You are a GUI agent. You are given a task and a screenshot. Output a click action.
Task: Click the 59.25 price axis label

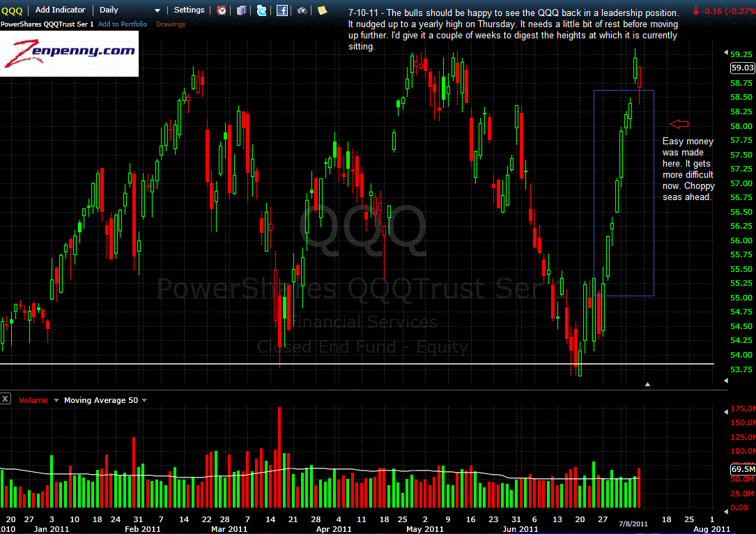(x=741, y=54)
